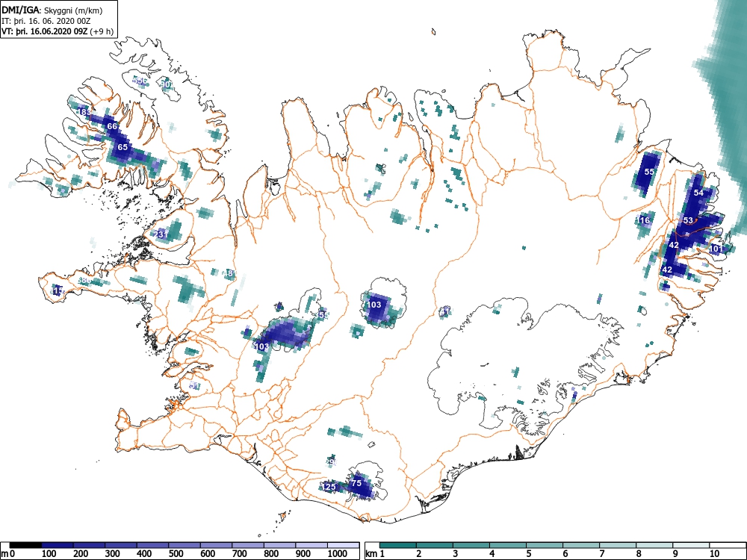The height and width of the screenshot is (560, 747).
Task: Click the '231' visibility label
Action: 161,234
